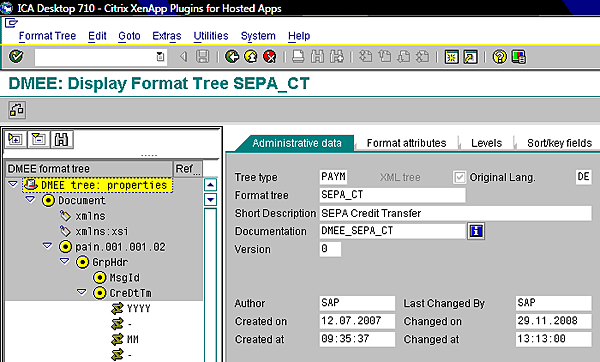
Task: Click the green checkmark Enter icon
Action: point(16,57)
